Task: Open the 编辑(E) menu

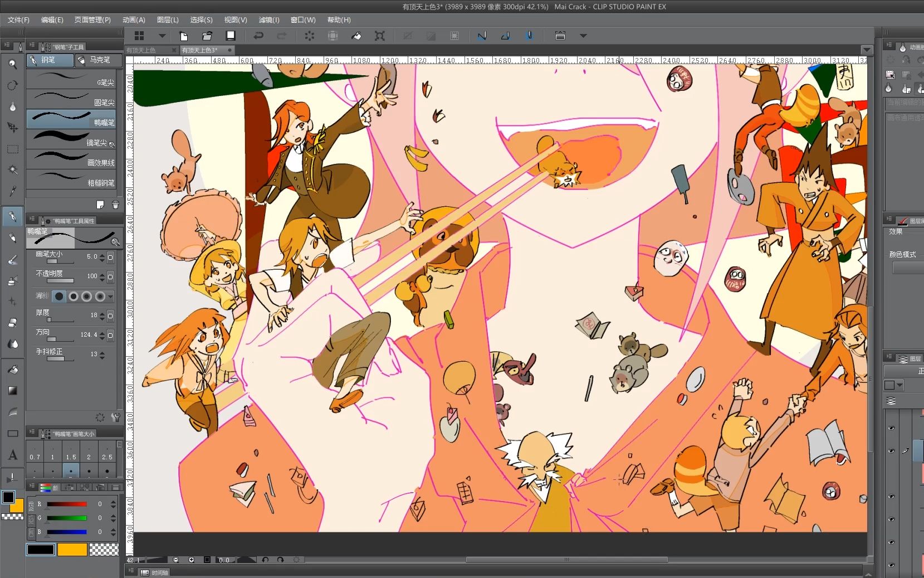Action: (52, 20)
